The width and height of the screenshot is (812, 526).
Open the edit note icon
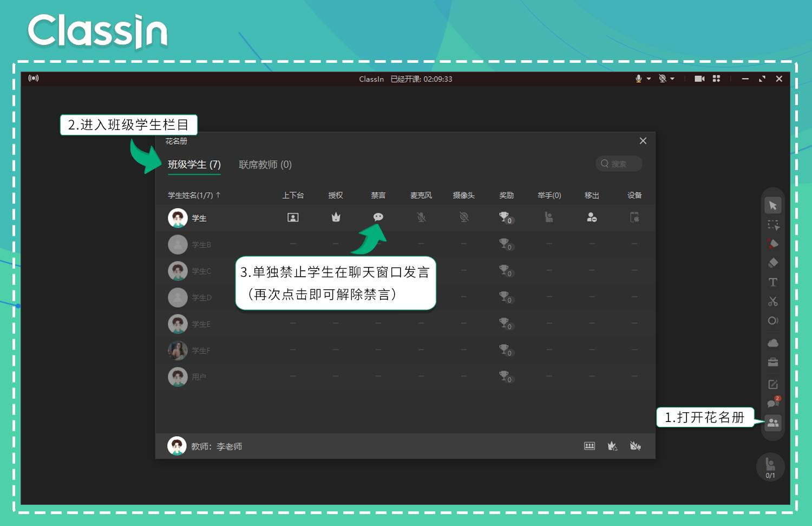point(773,384)
